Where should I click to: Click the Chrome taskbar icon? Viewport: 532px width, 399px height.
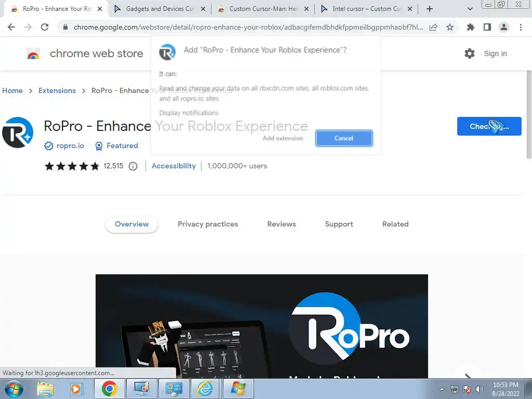pos(109,389)
